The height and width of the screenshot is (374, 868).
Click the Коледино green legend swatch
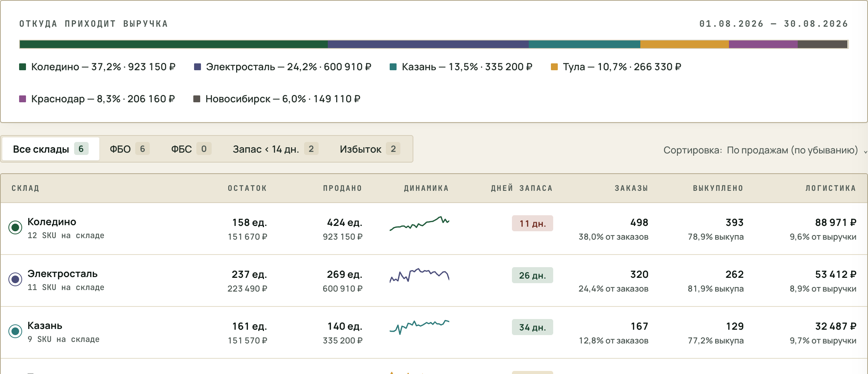pos(23,67)
